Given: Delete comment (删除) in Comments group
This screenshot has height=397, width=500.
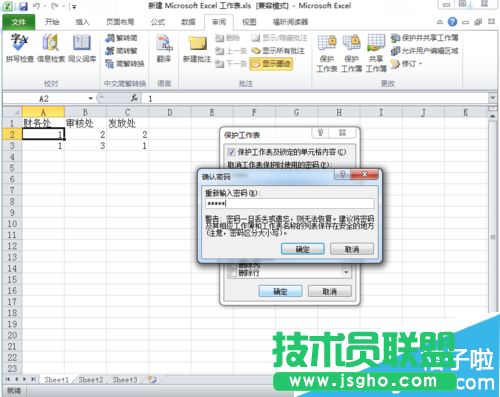Looking at the screenshot, I should pos(228,38).
